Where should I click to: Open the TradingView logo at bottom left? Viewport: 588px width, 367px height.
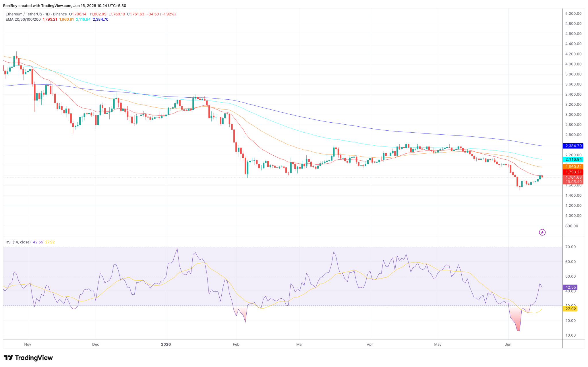click(x=28, y=358)
